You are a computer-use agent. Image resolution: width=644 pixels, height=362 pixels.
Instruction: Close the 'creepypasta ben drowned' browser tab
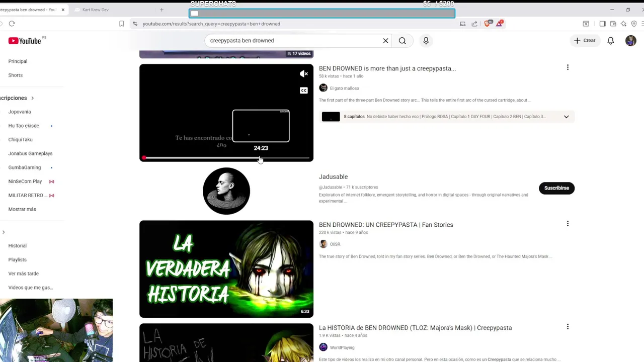63,10
